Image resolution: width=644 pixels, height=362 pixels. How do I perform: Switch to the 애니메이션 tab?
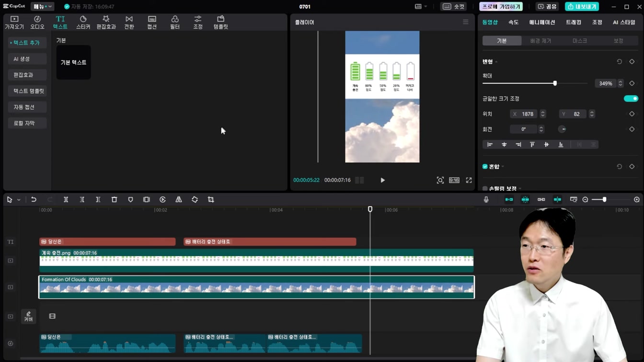[x=542, y=23]
